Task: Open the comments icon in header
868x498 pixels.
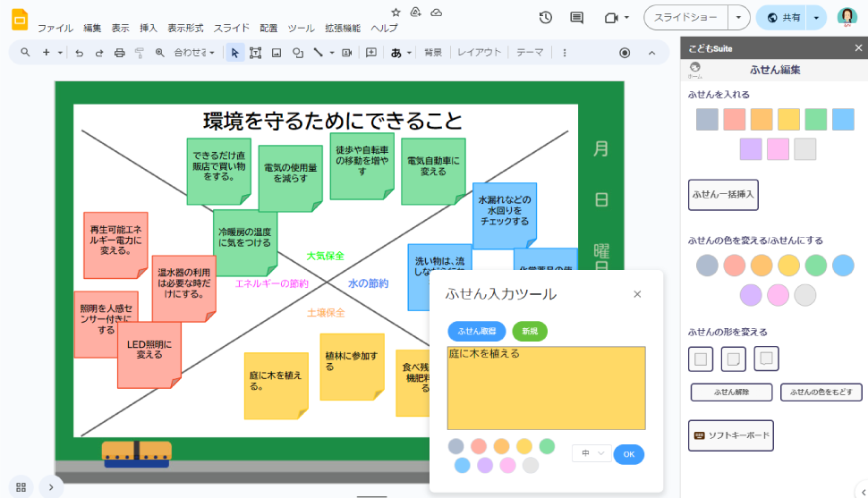Action: [x=576, y=18]
